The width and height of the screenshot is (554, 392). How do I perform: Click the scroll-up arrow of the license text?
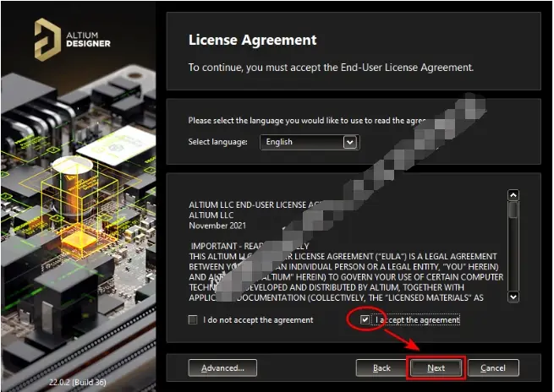click(x=513, y=195)
